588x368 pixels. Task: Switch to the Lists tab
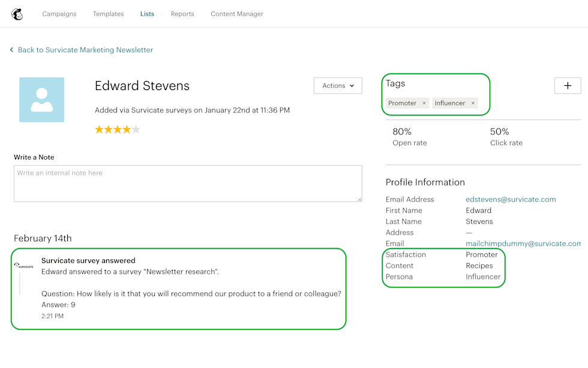point(147,14)
